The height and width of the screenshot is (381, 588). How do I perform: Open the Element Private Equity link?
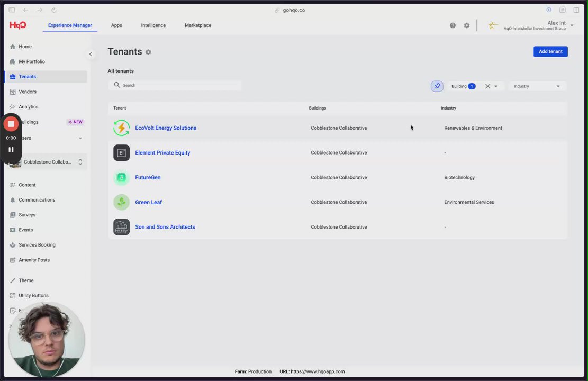point(163,152)
